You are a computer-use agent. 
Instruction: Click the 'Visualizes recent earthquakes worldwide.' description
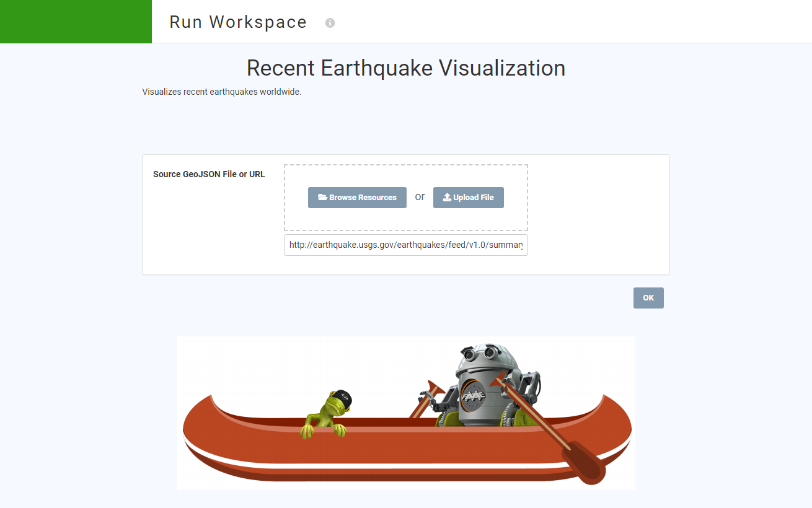tap(222, 92)
